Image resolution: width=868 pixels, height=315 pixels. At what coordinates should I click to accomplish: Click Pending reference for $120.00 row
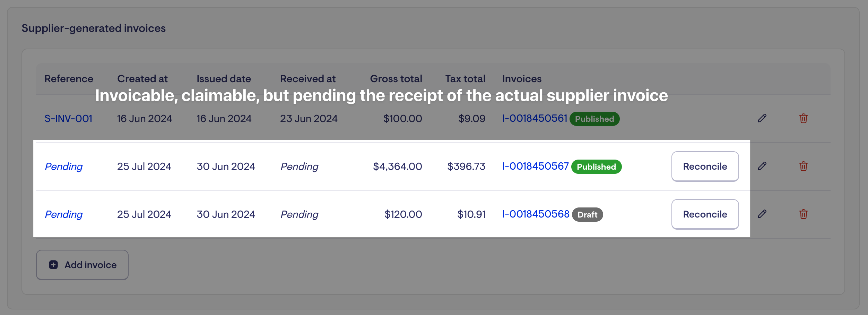(64, 214)
